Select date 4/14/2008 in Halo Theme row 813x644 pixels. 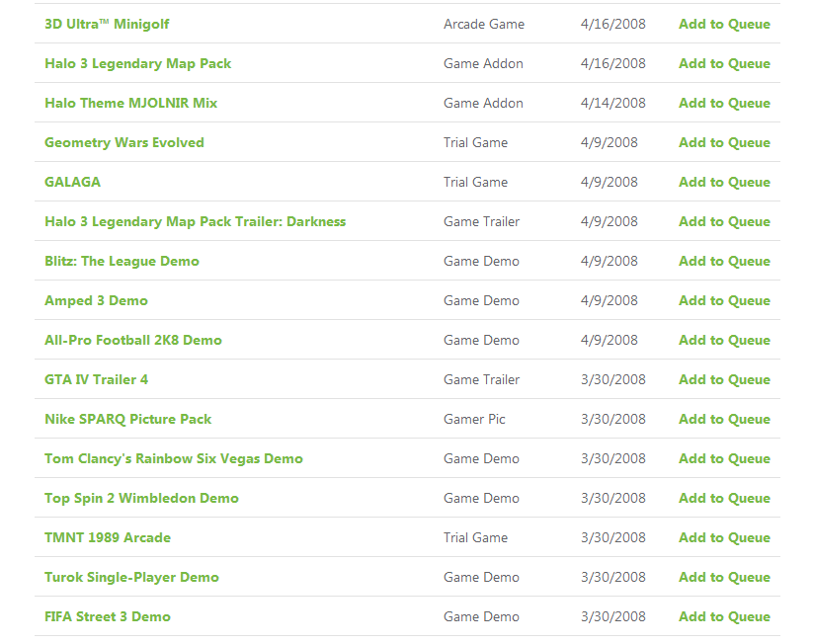613,103
